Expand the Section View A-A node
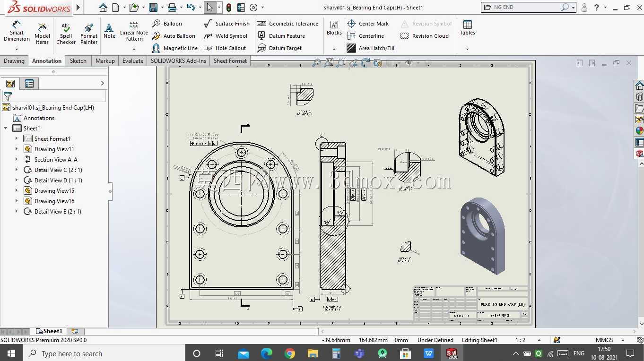Screen dimensions: 644x361 [x=16, y=159]
